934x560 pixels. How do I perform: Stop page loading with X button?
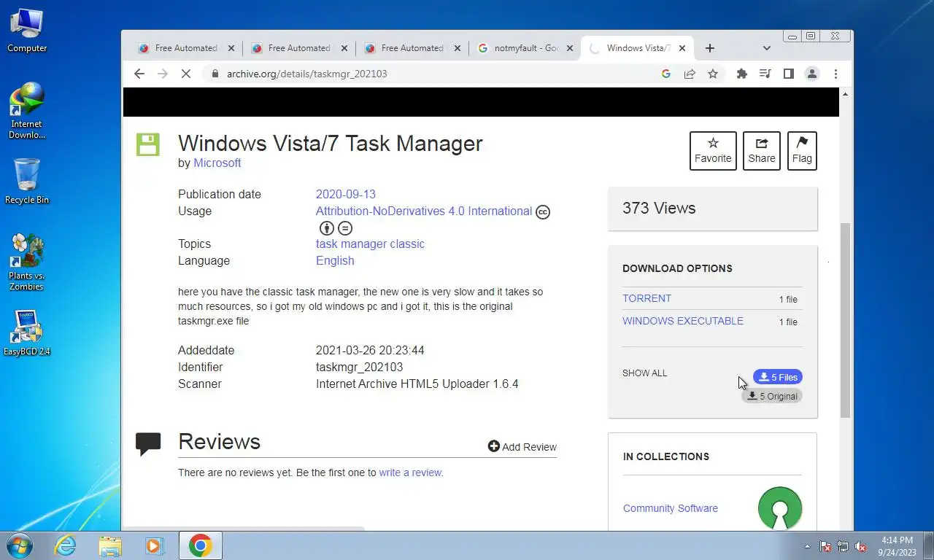[x=186, y=74]
